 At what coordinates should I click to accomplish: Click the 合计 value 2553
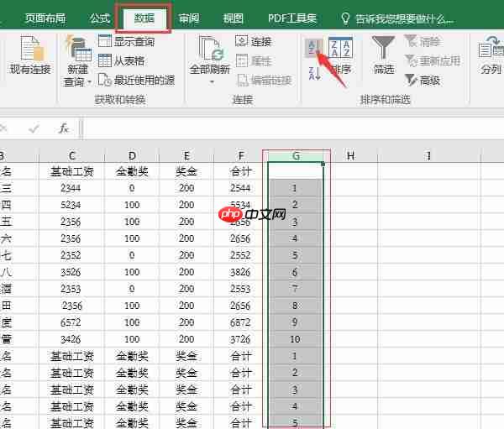tap(241, 289)
